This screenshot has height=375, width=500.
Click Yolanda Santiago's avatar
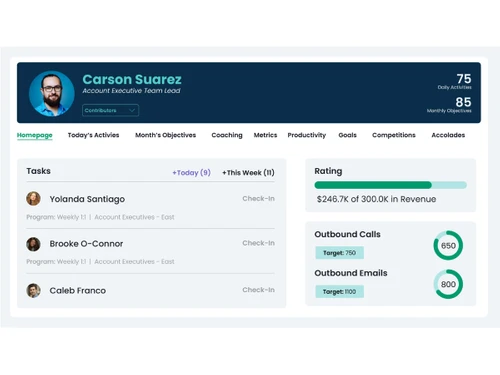[x=33, y=199]
